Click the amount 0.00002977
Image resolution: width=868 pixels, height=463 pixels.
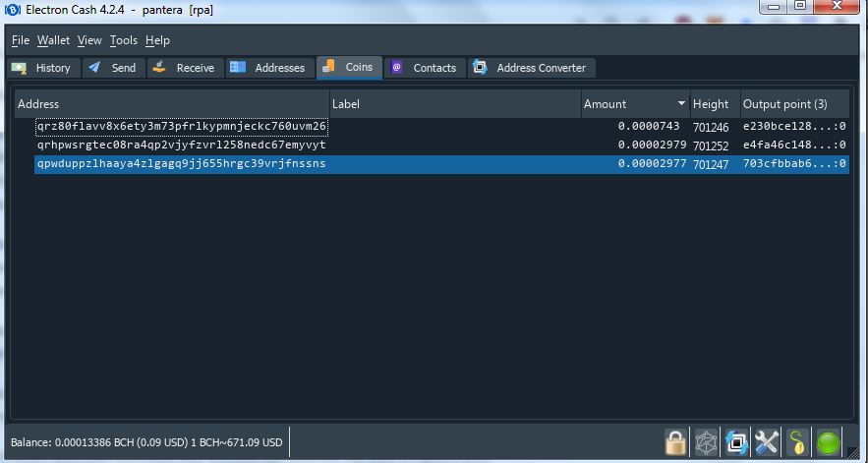(x=652, y=164)
